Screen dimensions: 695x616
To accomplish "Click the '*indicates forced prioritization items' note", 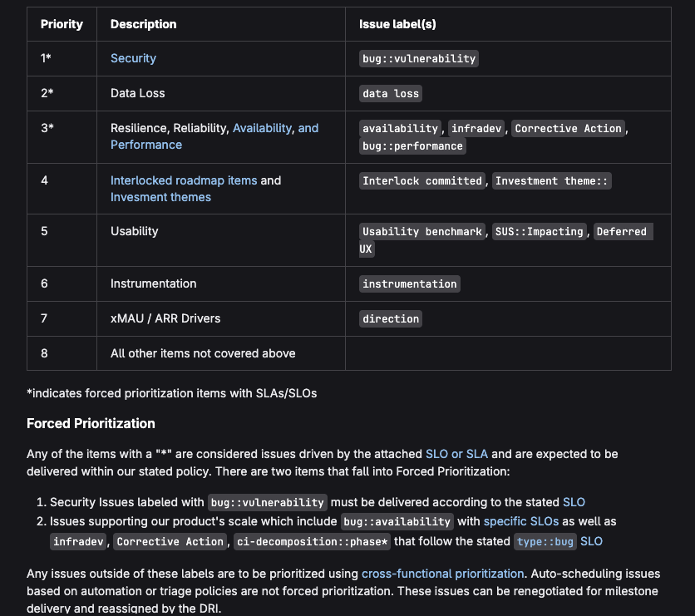I will (171, 393).
